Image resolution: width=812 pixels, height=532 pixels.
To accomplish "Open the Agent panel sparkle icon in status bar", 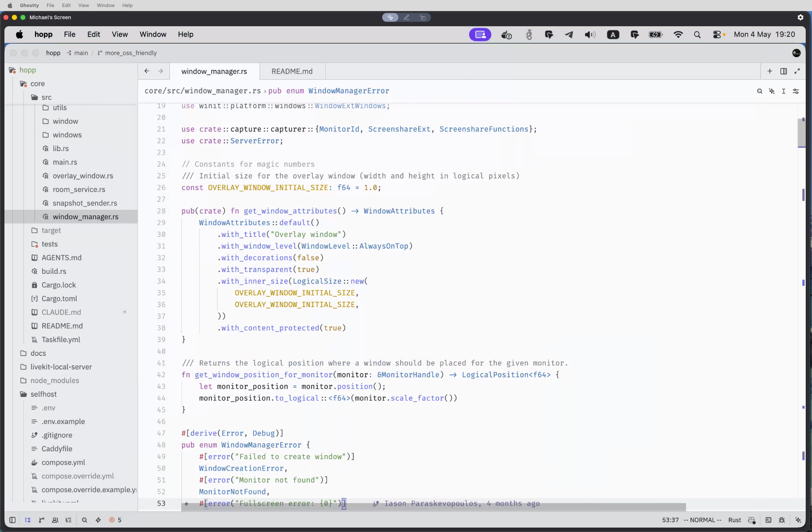I will point(798,520).
